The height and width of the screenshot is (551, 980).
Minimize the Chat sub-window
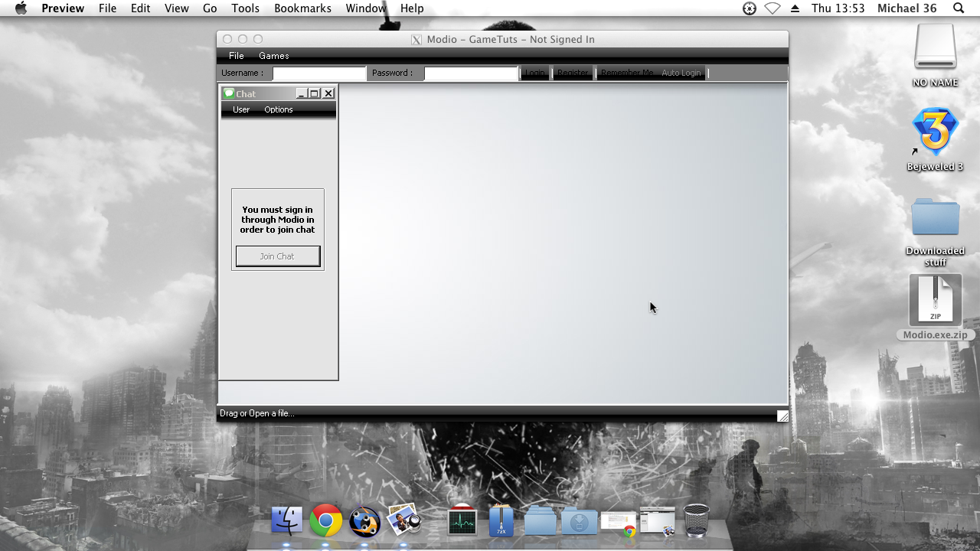point(302,93)
